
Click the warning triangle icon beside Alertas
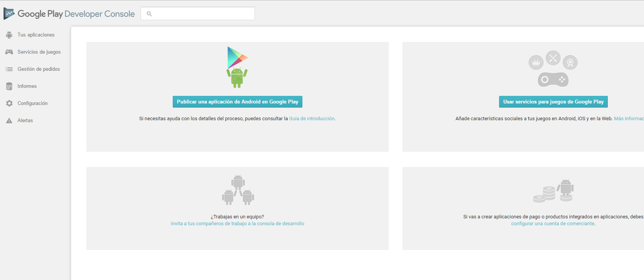click(9, 121)
